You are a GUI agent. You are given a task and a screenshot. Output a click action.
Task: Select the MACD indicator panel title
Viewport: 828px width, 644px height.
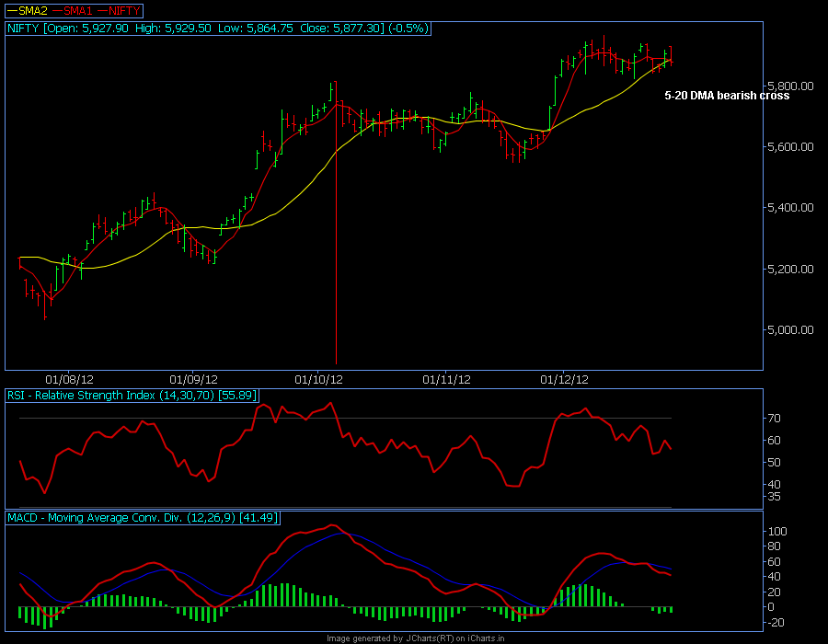point(143,518)
